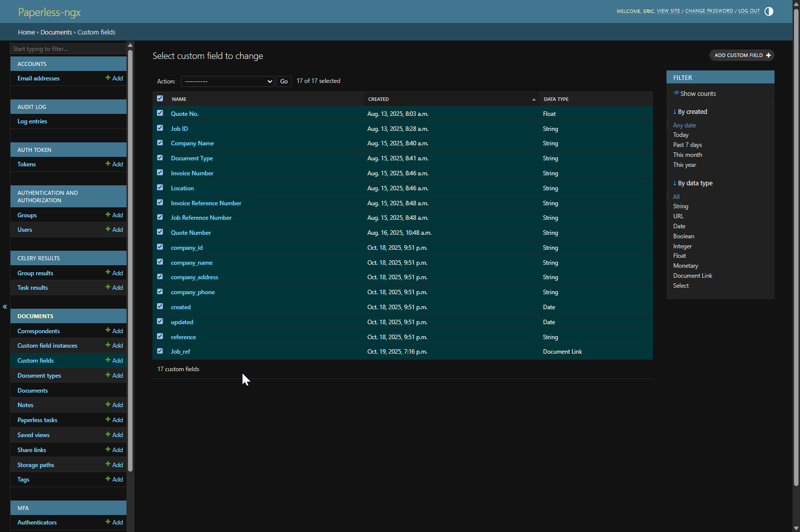Filter data type by Monetary
The height and width of the screenshot is (532, 800).
[685, 266]
